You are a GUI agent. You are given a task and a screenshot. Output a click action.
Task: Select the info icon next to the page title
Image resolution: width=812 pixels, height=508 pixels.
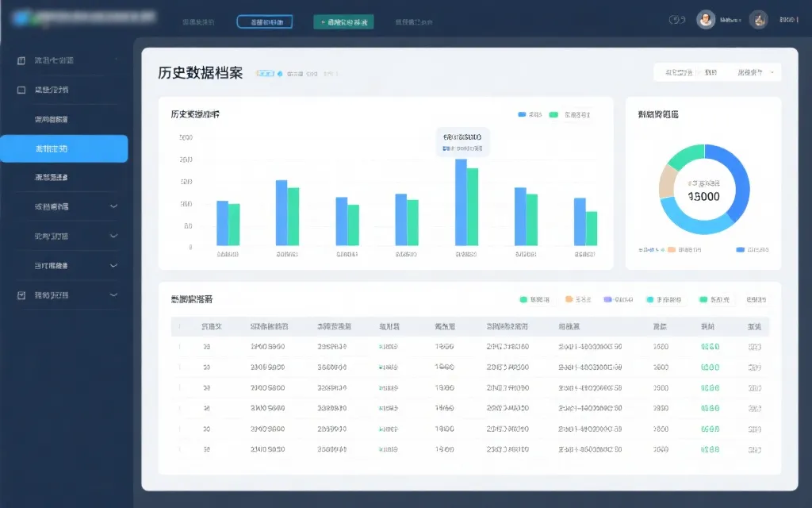point(279,72)
